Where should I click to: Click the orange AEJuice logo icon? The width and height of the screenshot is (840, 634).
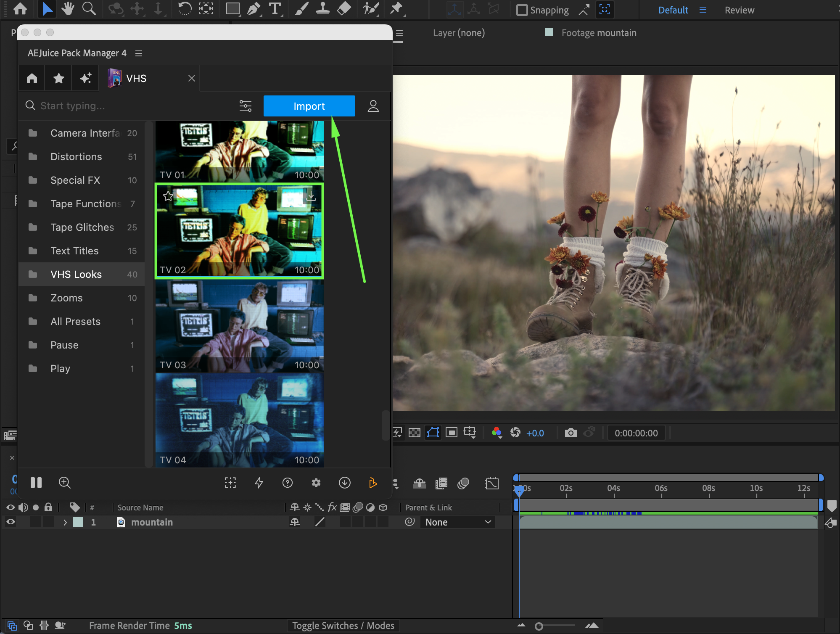[x=372, y=483]
